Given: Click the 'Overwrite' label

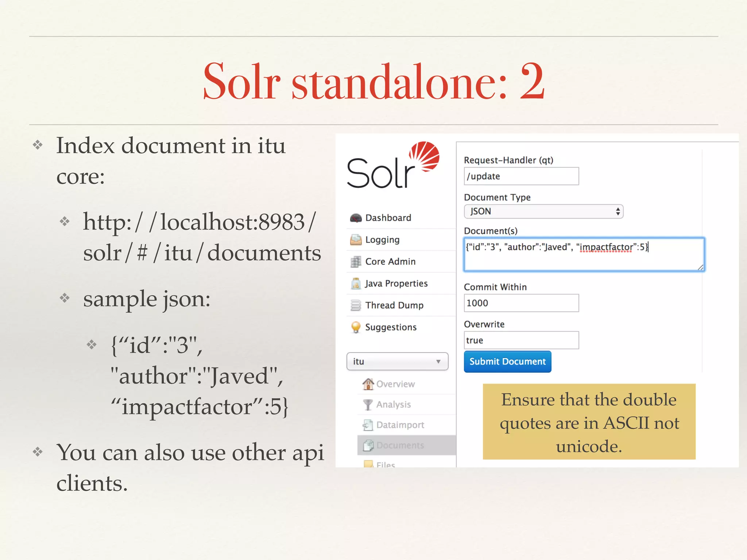Looking at the screenshot, I should [484, 324].
